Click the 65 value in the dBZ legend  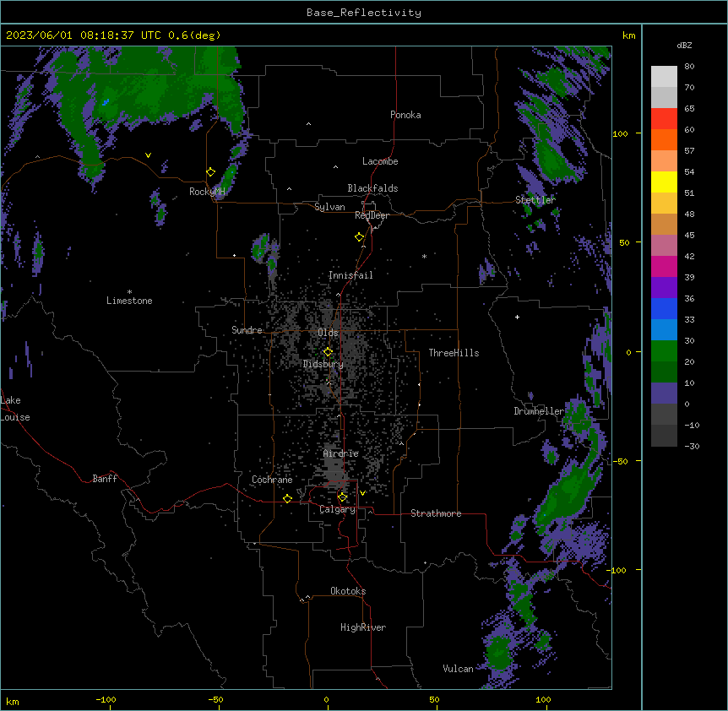pos(689,108)
